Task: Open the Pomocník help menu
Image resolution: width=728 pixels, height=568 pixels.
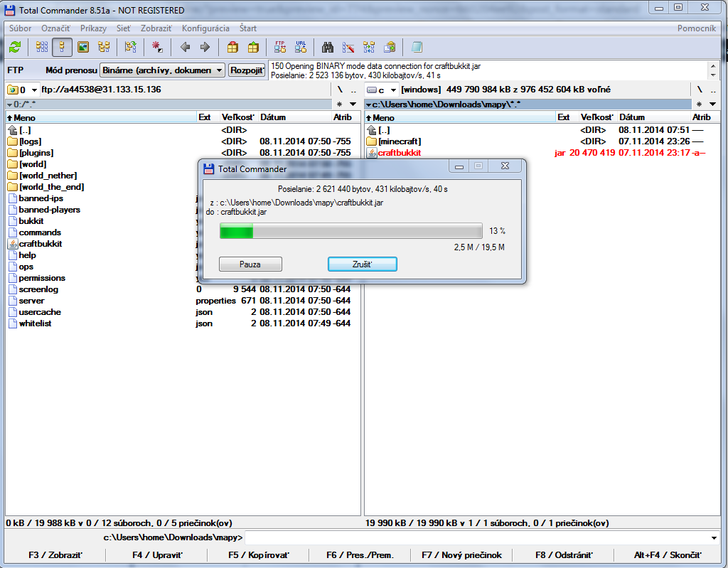Action: point(697,28)
